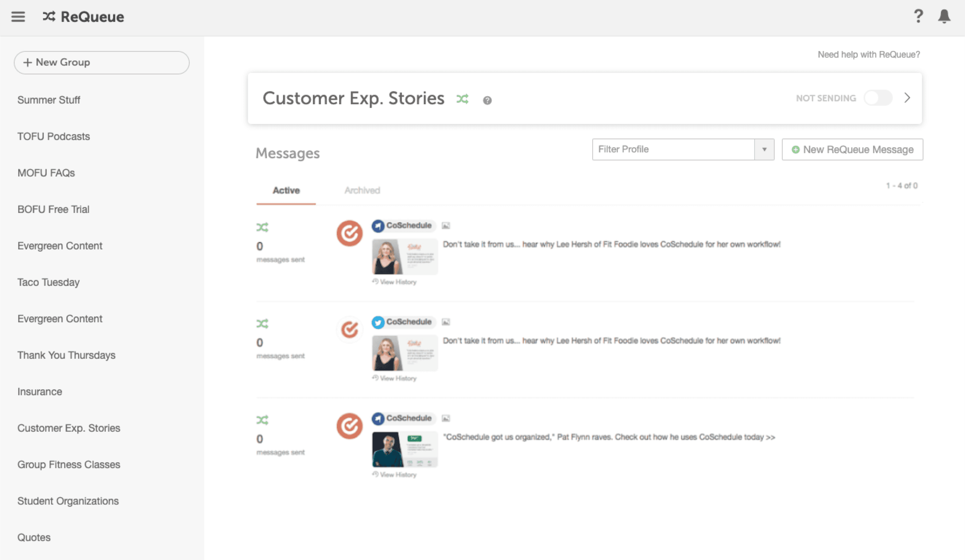Click CoSchedule avatar of first Lee Hersh message
The width and height of the screenshot is (965, 560).
tap(349, 233)
